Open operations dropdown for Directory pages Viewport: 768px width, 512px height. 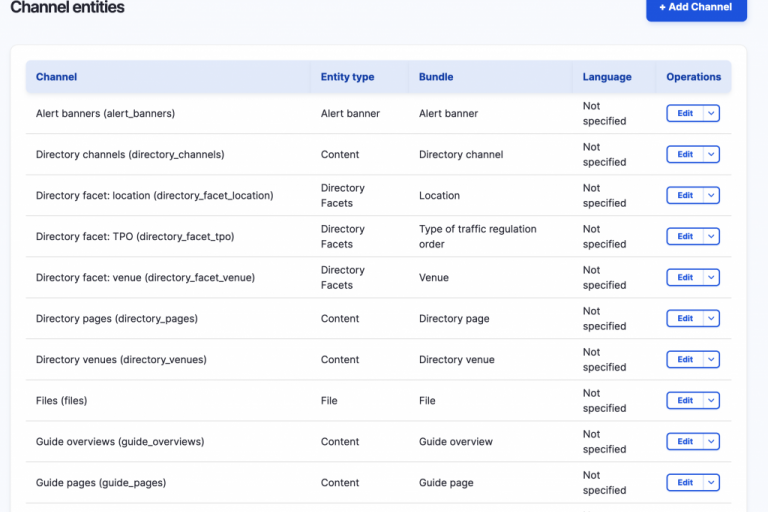[x=711, y=319]
